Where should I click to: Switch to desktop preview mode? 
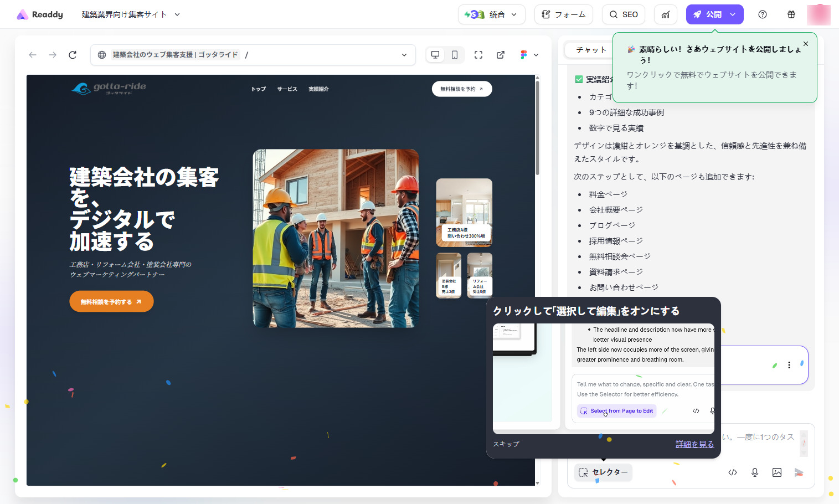click(x=435, y=55)
